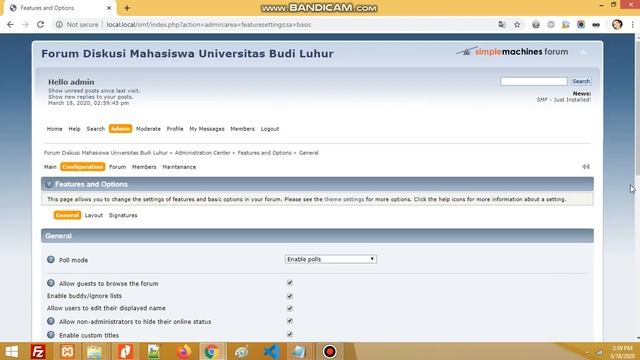
Task: Open the Maintenance admin menu
Action: tap(179, 167)
